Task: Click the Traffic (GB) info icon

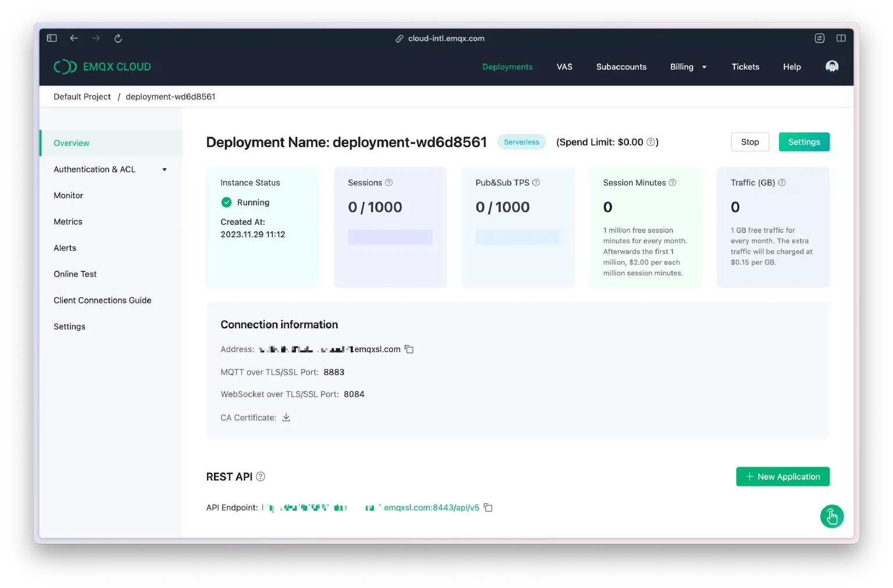Action: [x=782, y=182]
